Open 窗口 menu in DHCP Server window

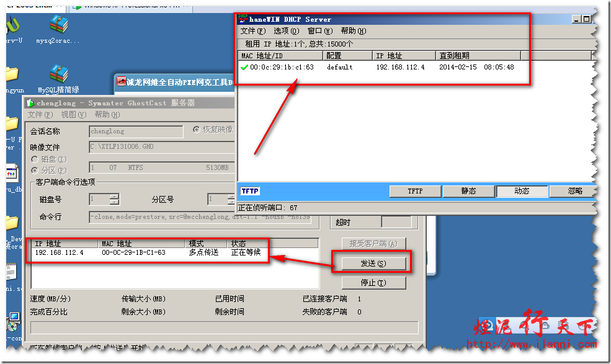pyautogui.click(x=320, y=31)
